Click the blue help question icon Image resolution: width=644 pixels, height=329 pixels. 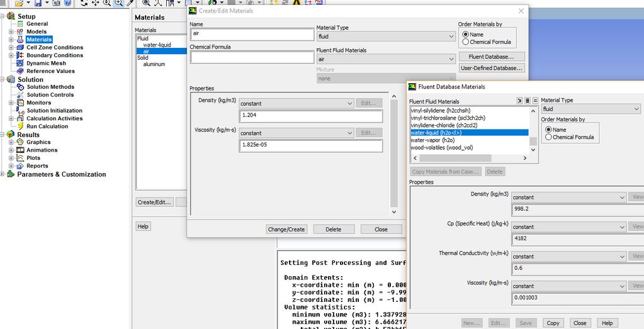click(x=68, y=3)
